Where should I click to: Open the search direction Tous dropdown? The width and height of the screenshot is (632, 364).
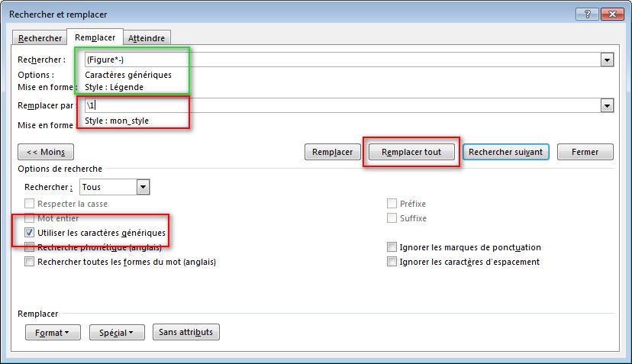pos(143,187)
